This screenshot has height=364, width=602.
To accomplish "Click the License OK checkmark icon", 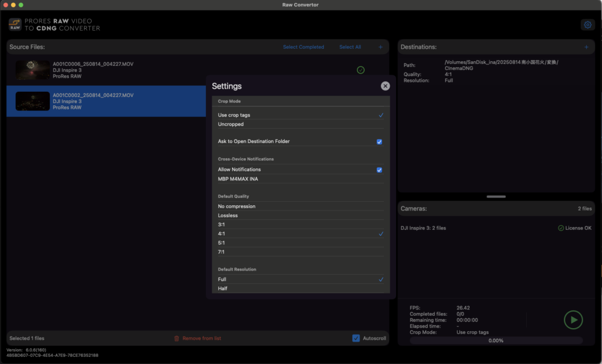I will 561,228.
